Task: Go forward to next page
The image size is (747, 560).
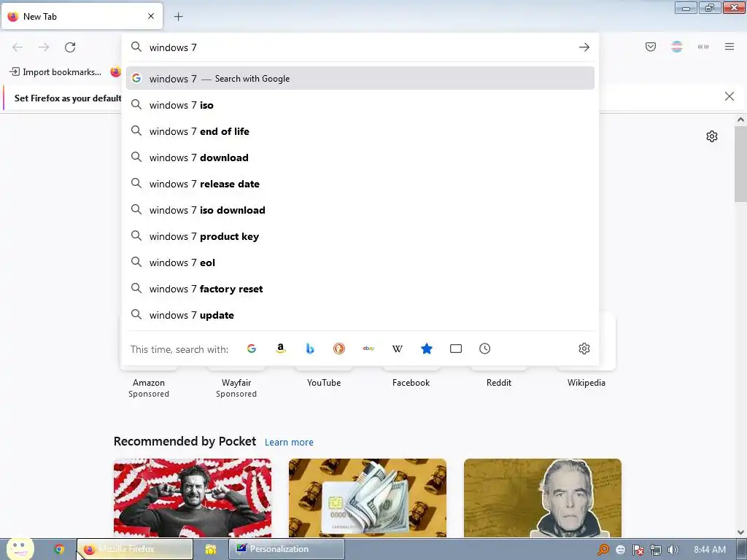Action: tap(44, 47)
